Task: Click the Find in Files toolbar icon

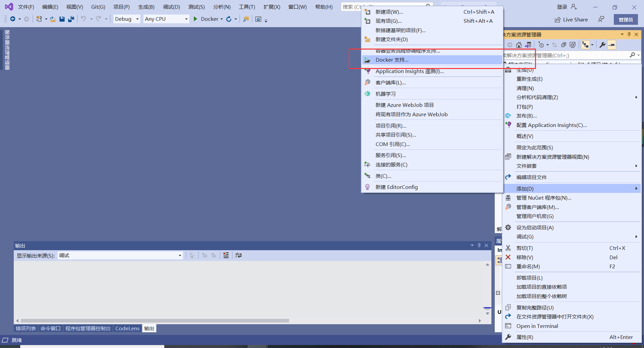Action: tap(246, 19)
